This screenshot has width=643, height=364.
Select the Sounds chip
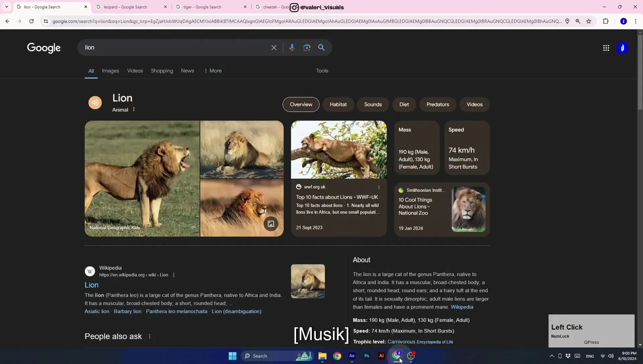[373, 104]
